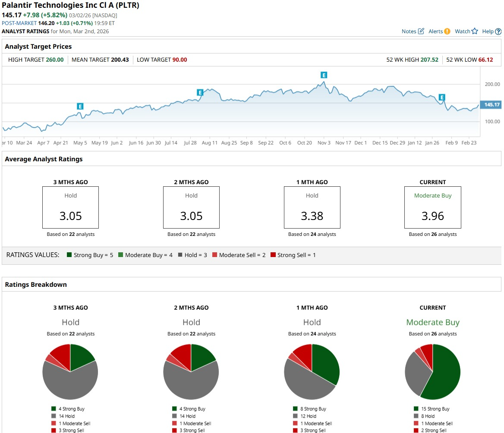
Task: Click the Moderate Buy = 4 legend swatch
Action: pyautogui.click(x=120, y=255)
